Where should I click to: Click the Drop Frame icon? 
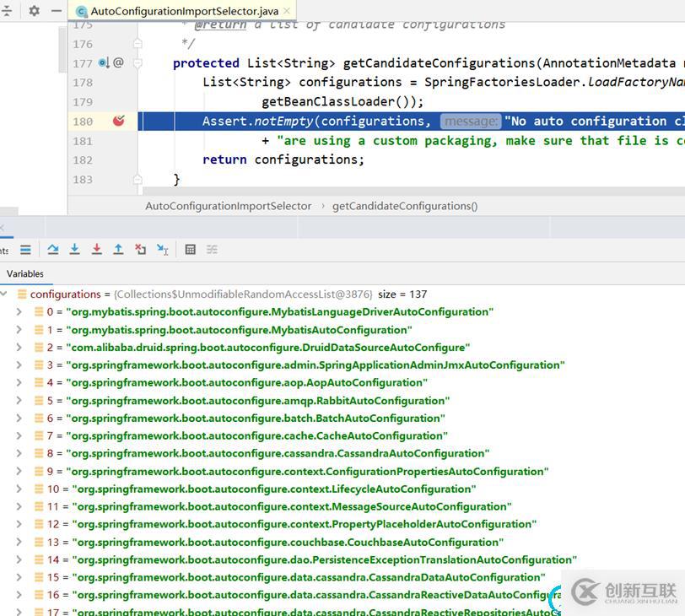pyautogui.click(x=140, y=249)
